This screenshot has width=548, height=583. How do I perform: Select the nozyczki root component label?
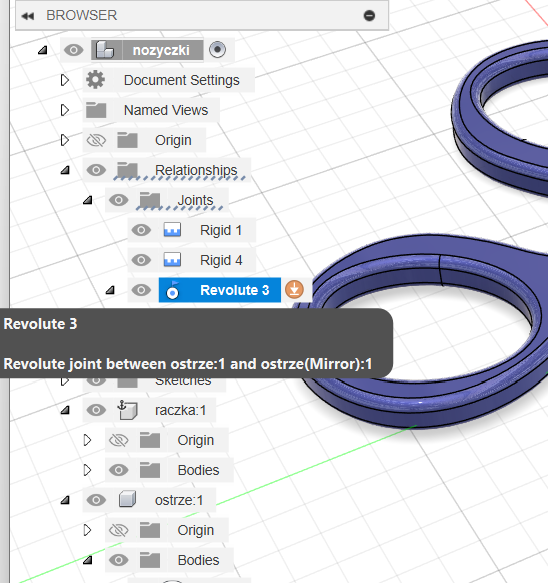[161, 50]
